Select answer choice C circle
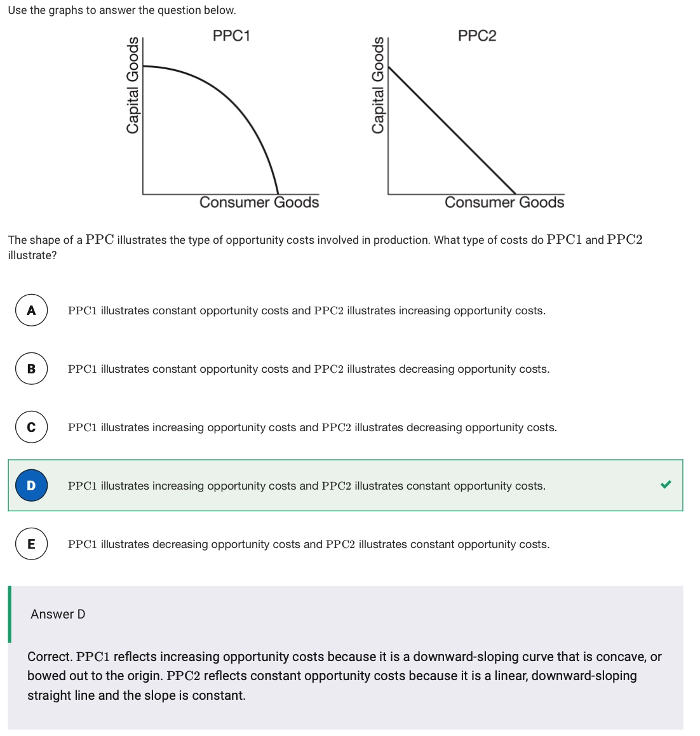Image resolution: width=700 pixels, height=736 pixels. tap(31, 427)
